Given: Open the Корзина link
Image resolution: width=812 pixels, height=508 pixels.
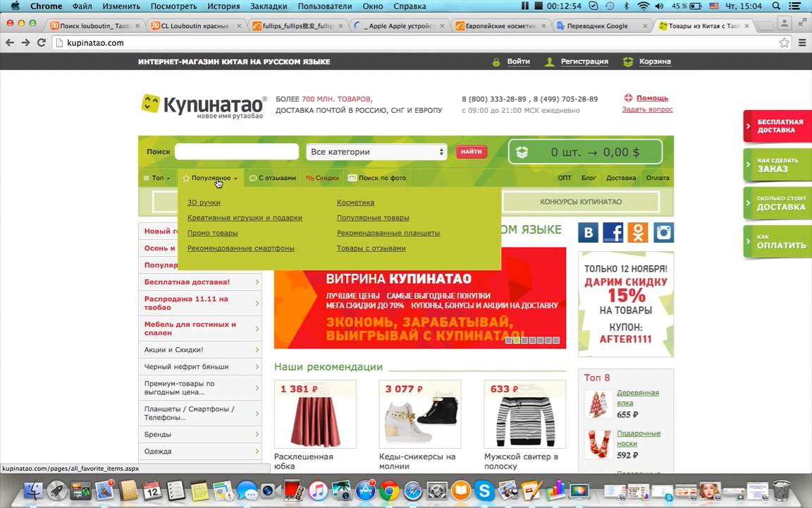Looking at the screenshot, I should coord(655,61).
